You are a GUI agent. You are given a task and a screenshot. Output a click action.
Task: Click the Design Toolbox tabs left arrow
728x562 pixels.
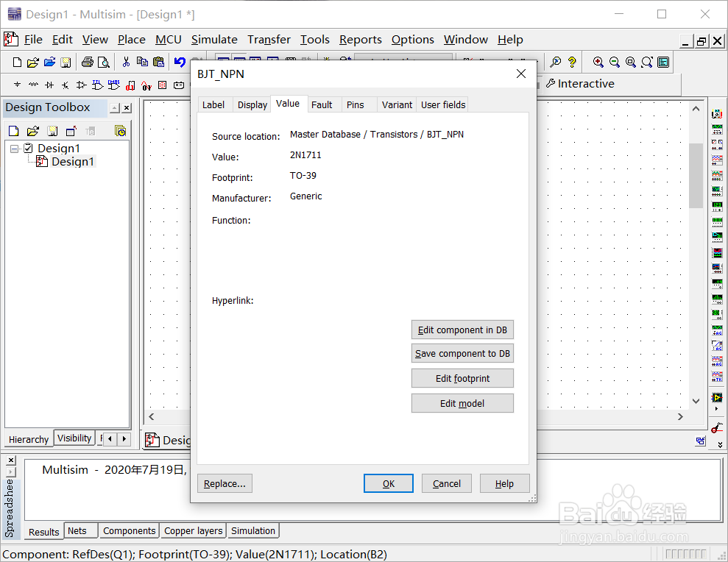(110, 438)
